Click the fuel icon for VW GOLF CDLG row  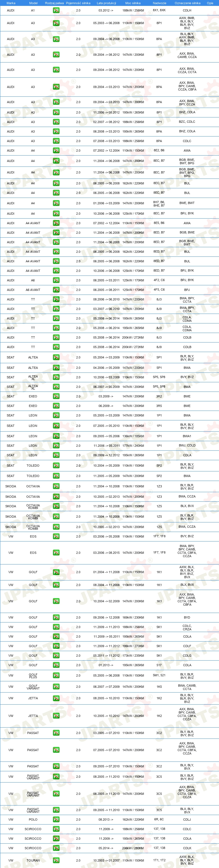point(56,656)
